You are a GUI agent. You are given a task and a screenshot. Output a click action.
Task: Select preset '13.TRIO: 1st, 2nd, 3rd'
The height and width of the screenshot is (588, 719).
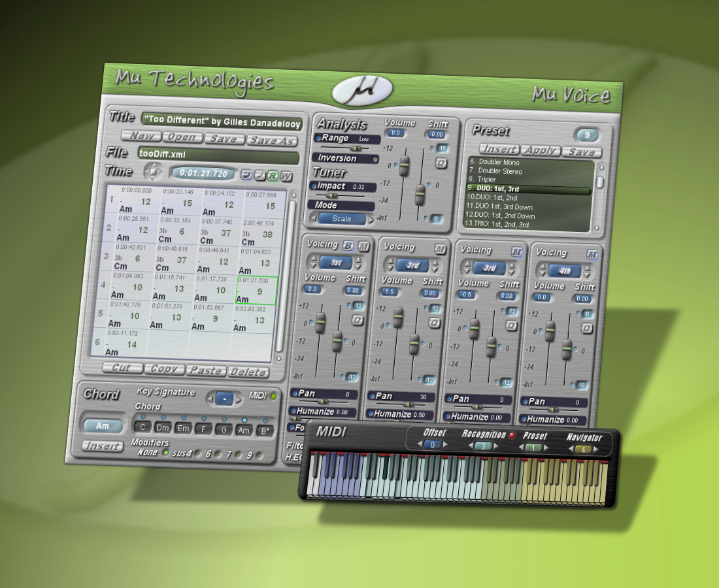click(497, 225)
